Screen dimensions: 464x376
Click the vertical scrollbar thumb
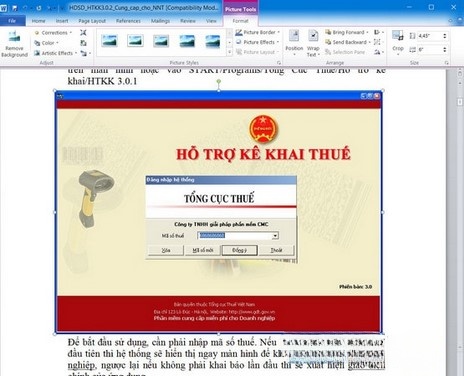click(460, 102)
